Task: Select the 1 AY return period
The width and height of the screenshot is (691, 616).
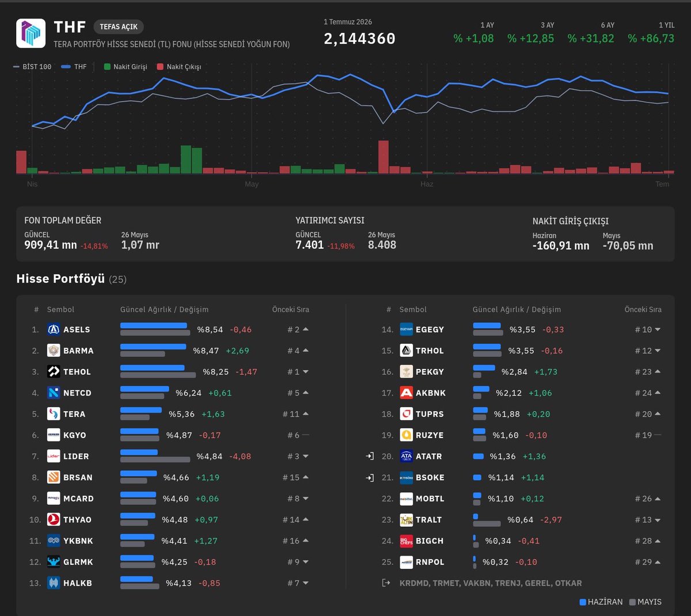Action: tap(474, 33)
